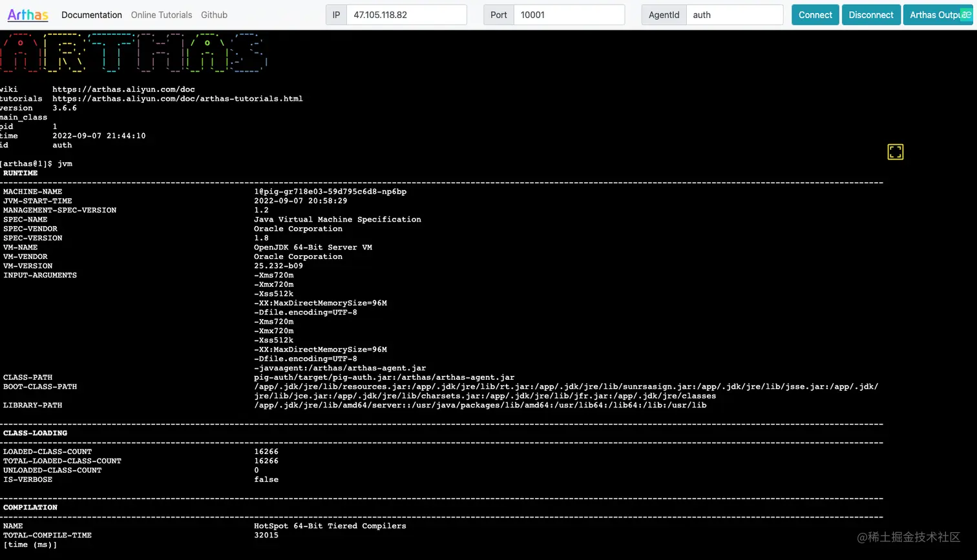Click the Connect button
Screen dimensions: 977x560
point(815,15)
